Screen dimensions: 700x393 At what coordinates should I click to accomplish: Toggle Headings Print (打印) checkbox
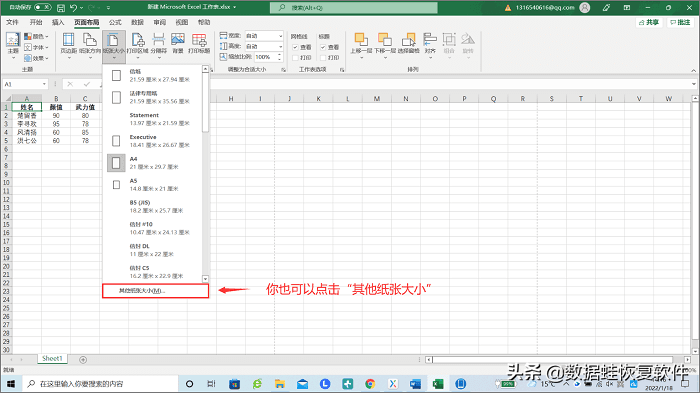(323, 58)
